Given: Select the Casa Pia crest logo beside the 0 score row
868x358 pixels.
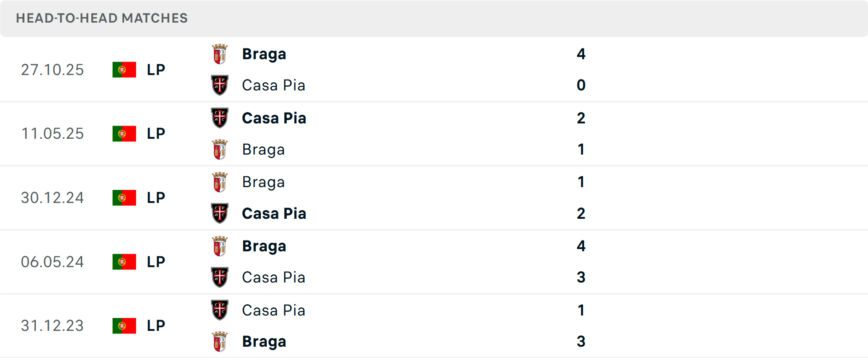Looking at the screenshot, I should (x=220, y=85).
